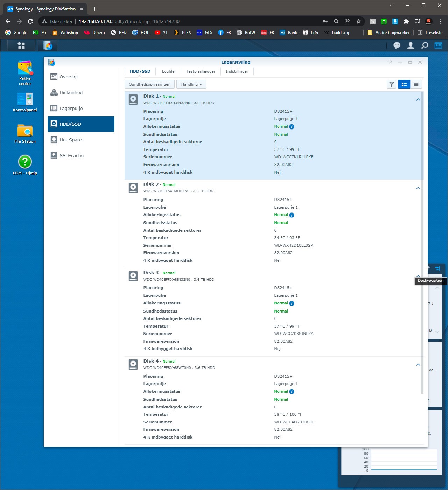Image resolution: width=448 pixels, height=490 pixels.
Task: Open the user account options icon
Action: (411, 45)
